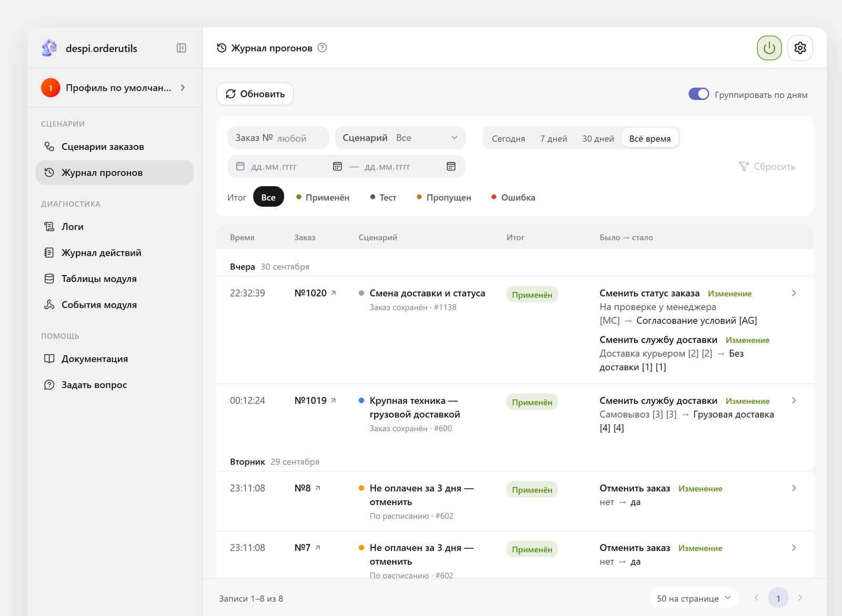Viewport: 842px width, 616px height.
Task: Open Журнал действий in sidebar
Action: click(115, 253)
